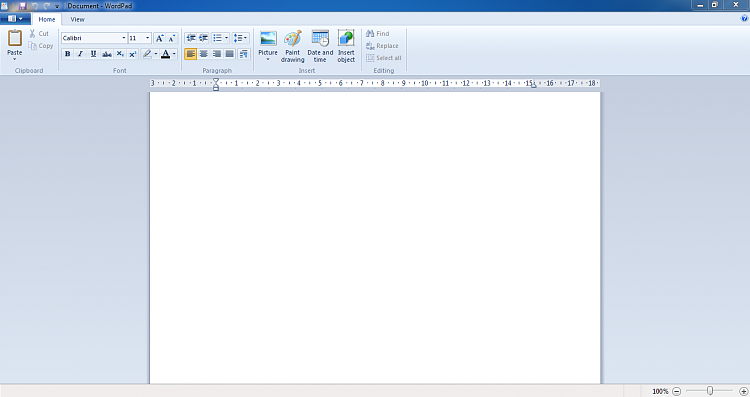Apply the font text color
750x397 pixels.
[165, 54]
